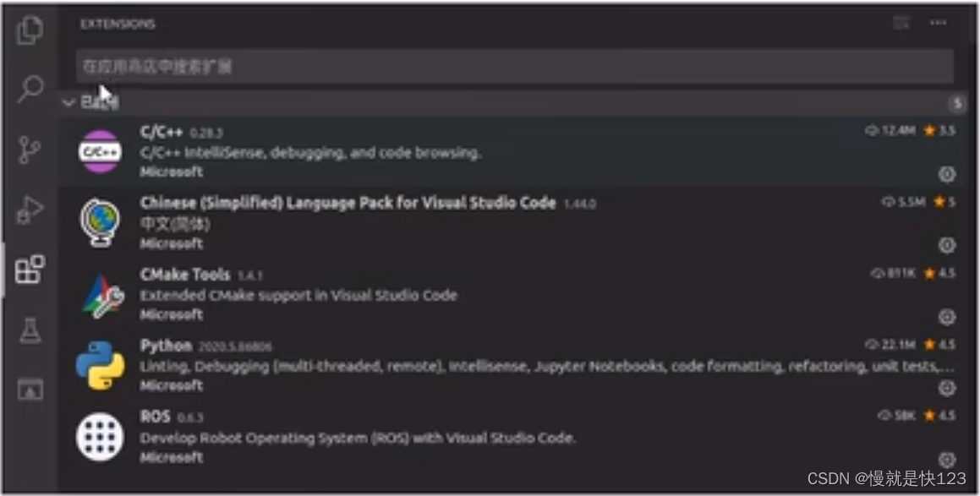The height and width of the screenshot is (496, 980).
Task: Open manage settings for Python extension
Action: [945, 389]
